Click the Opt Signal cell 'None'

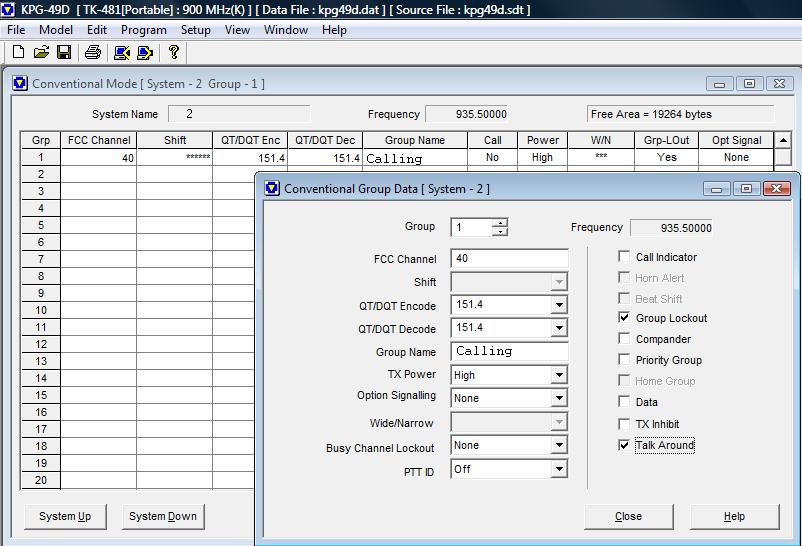736,158
